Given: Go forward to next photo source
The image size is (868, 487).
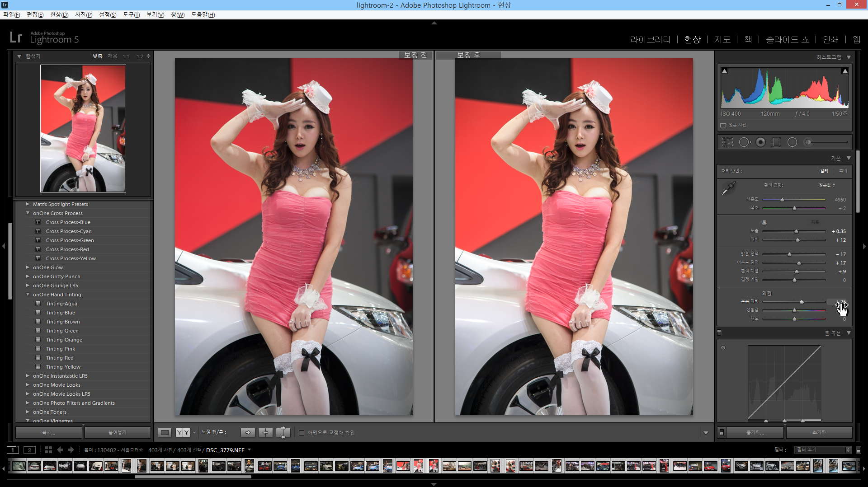Looking at the screenshot, I should click(71, 450).
